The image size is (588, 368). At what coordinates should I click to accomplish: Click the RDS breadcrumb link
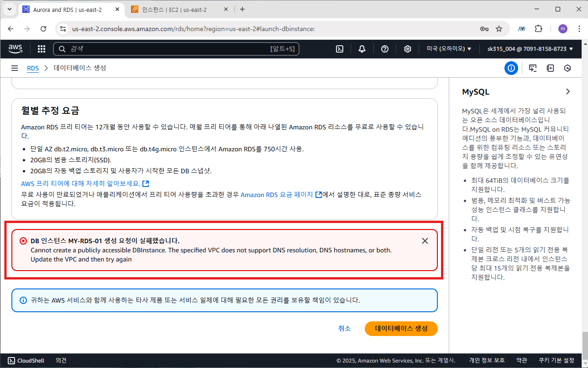point(33,68)
